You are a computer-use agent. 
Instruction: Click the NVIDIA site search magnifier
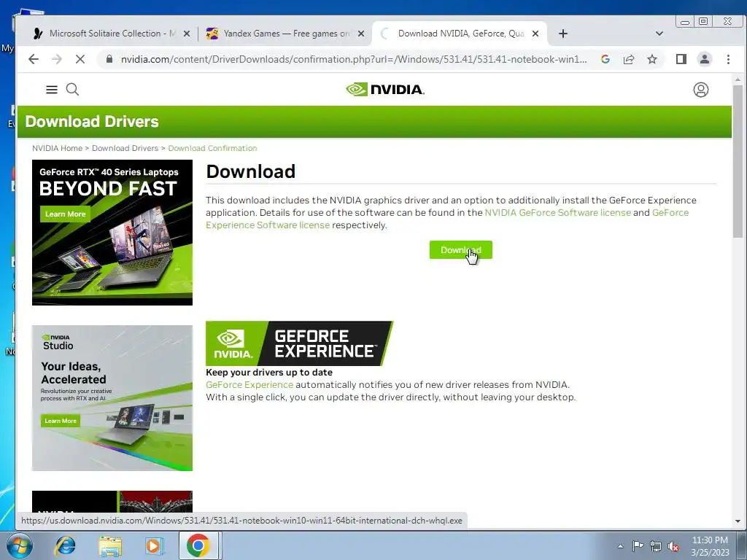pos(72,90)
